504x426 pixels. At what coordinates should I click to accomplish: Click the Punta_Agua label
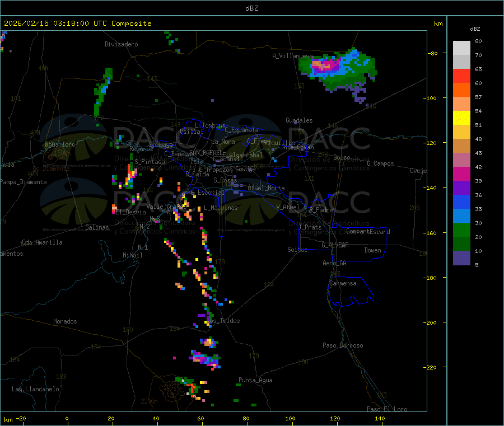255,380
